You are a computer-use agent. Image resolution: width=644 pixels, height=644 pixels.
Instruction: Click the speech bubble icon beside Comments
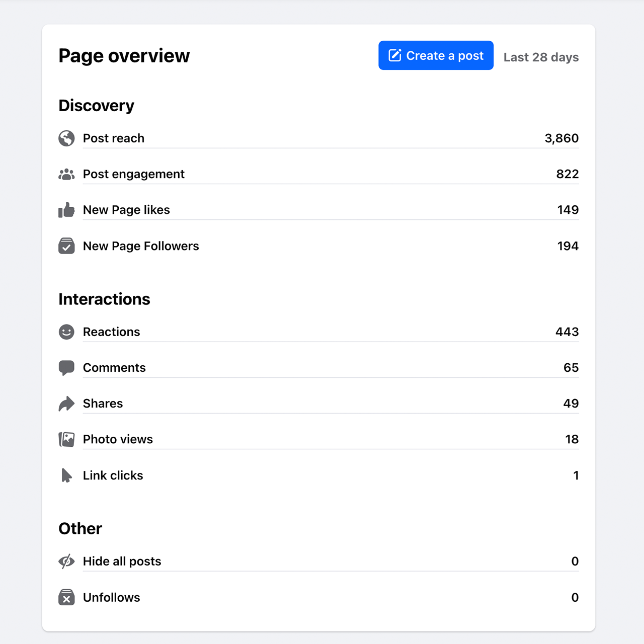click(66, 368)
